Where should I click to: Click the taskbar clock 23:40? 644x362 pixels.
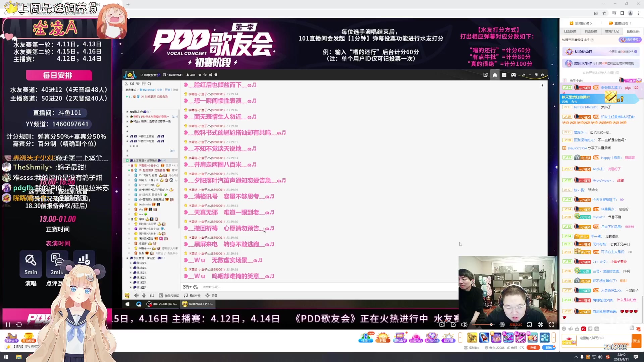[x=621, y=357]
